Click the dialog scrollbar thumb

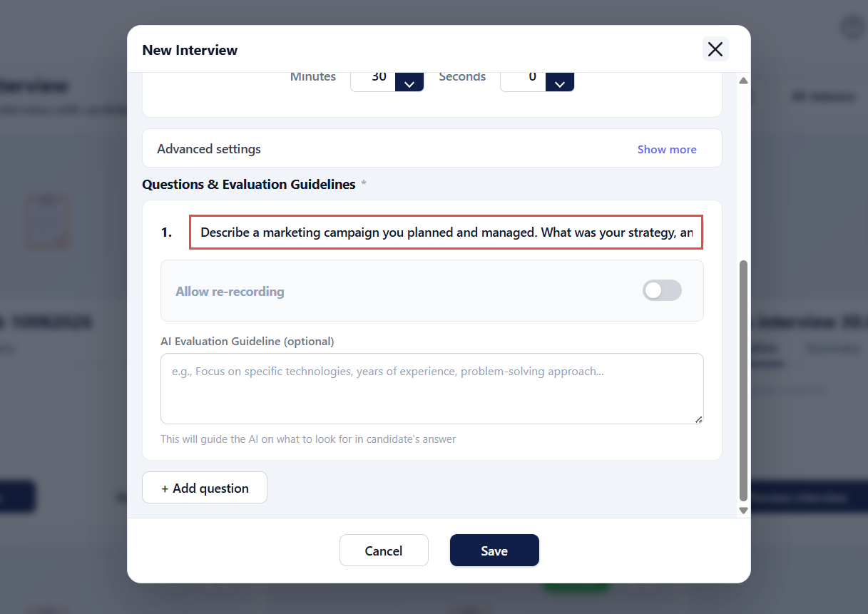pos(743,381)
